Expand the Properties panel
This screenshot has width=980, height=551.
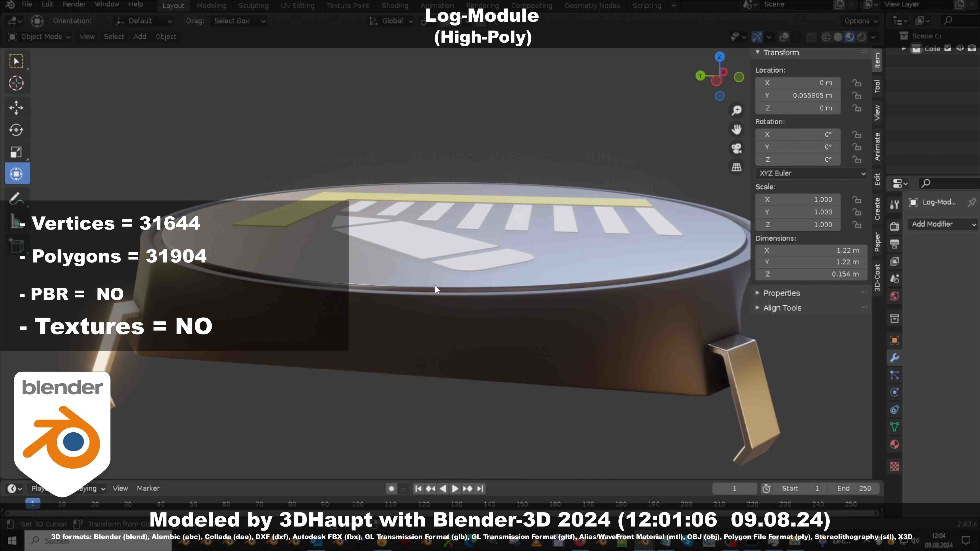coord(781,293)
